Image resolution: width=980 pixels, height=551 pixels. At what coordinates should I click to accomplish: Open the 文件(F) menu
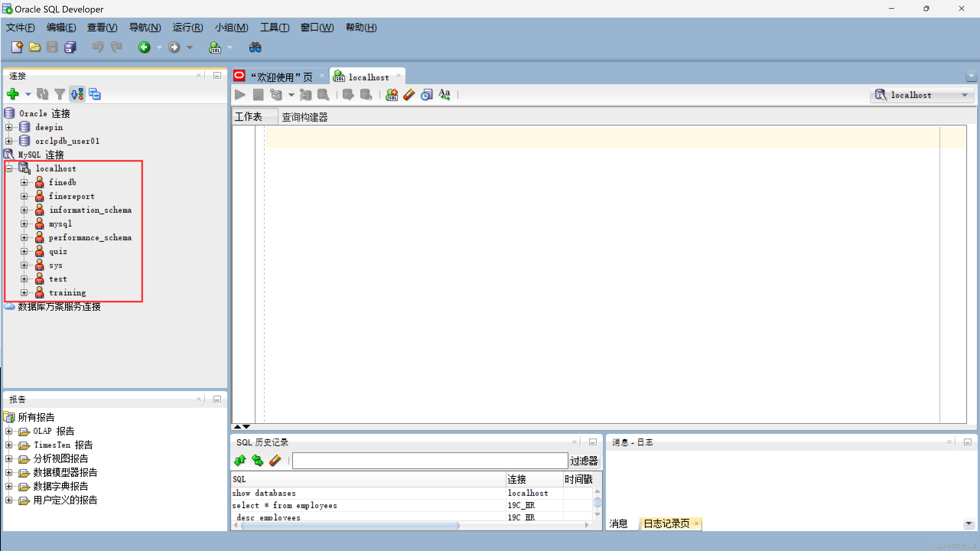point(21,27)
